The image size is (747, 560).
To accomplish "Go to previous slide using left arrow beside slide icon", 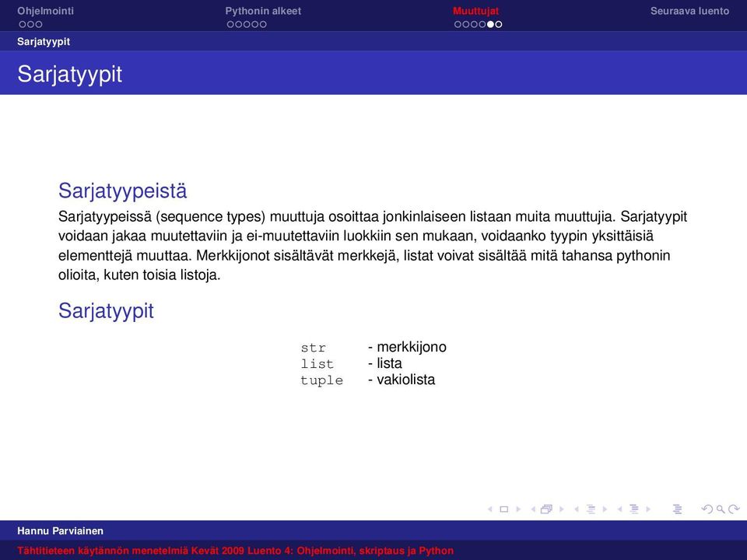I will click(489, 509).
